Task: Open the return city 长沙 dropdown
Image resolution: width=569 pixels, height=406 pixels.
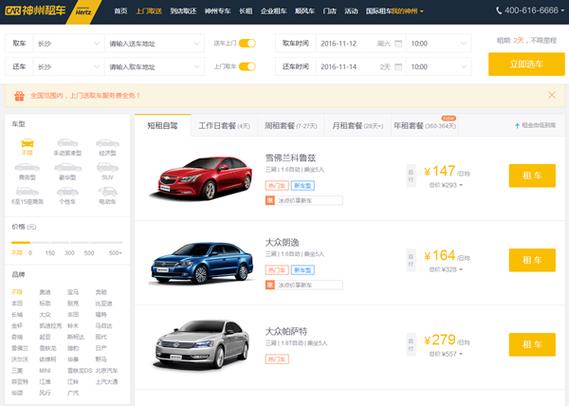Action: pos(69,67)
